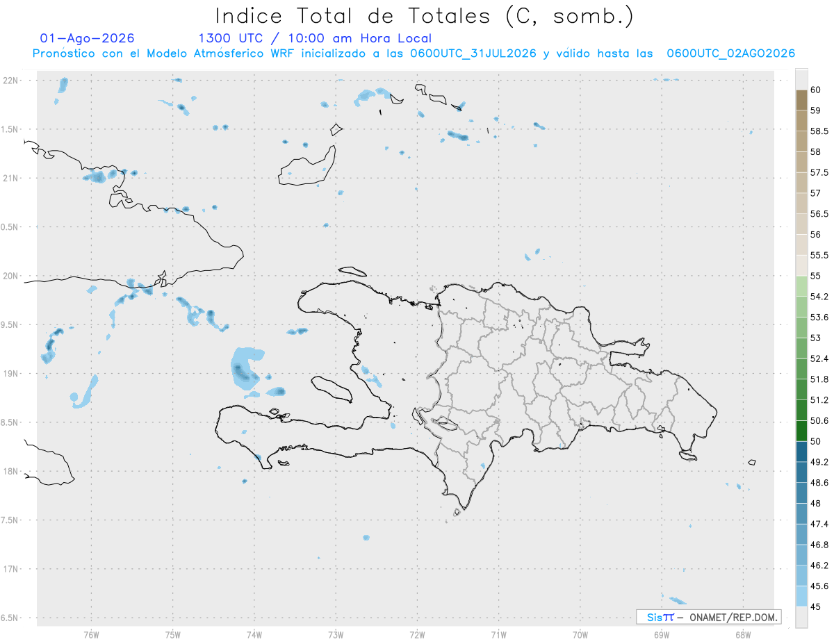Click the colorbar value "45.6"
This screenshot has width=834, height=644.
coord(819,586)
